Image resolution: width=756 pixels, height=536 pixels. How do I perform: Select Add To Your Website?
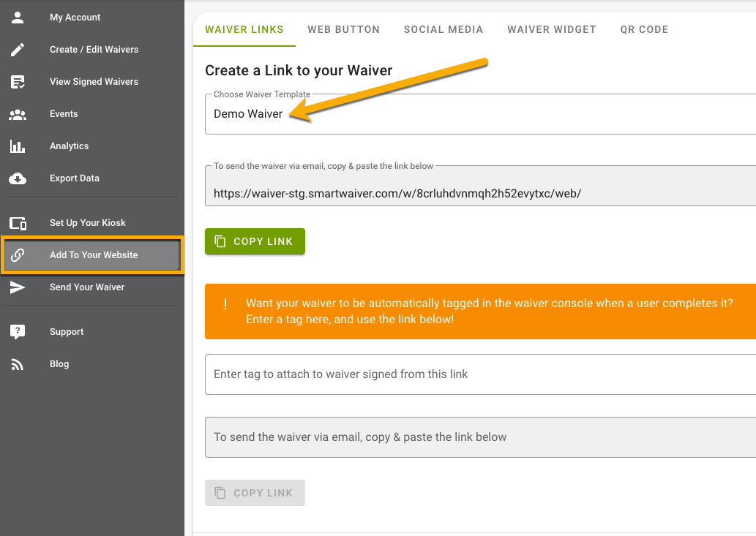(91, 255)
